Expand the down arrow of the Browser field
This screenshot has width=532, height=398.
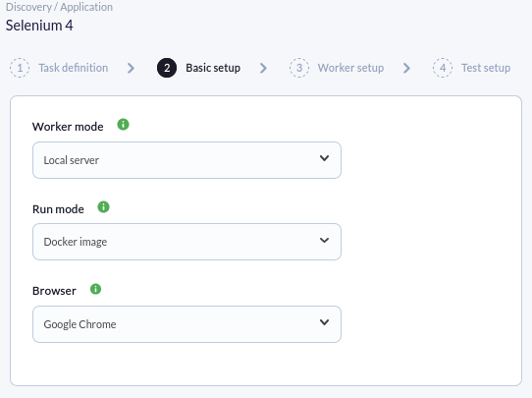(324, 322)
